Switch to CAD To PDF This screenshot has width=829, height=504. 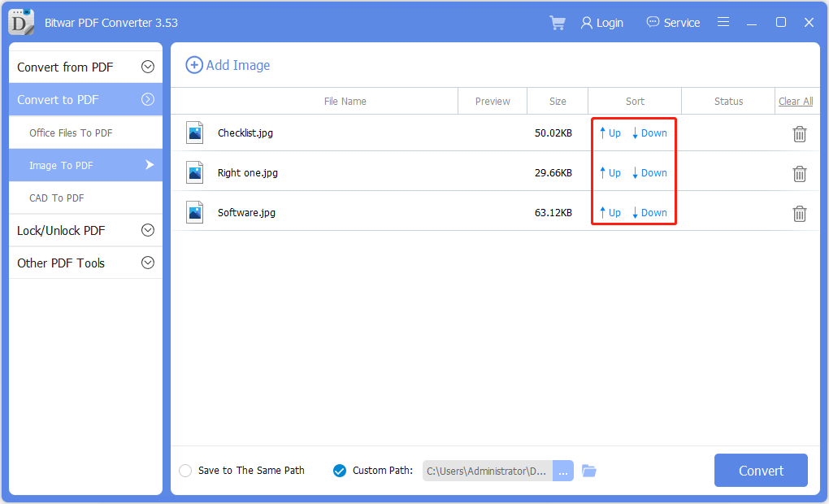pos(57,198)
